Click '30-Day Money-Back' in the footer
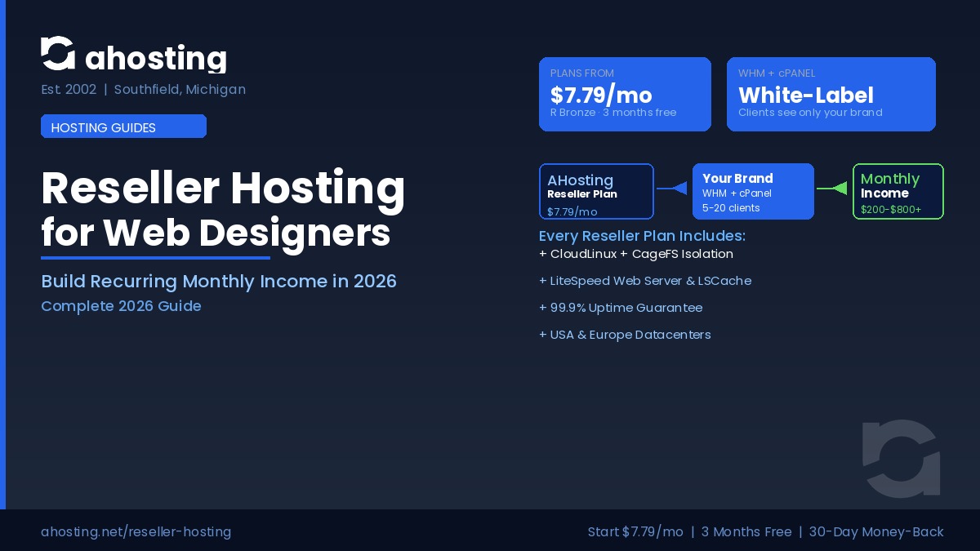 [x=876, y=532]
